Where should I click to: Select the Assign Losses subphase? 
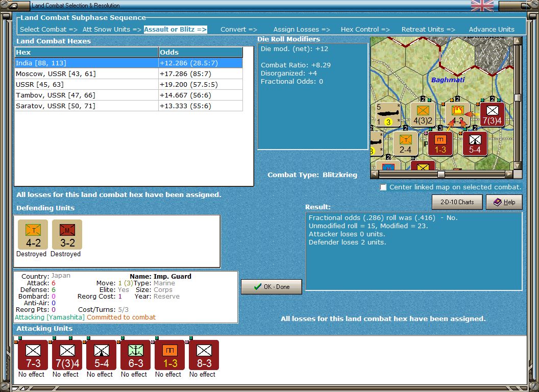pyautogui.click(x=302, y=30)
